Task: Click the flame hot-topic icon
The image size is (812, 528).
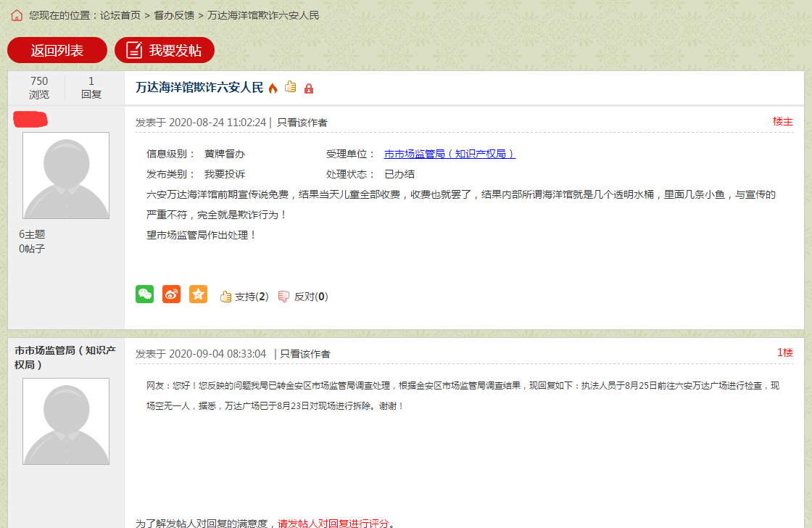Action: [273, 88]
